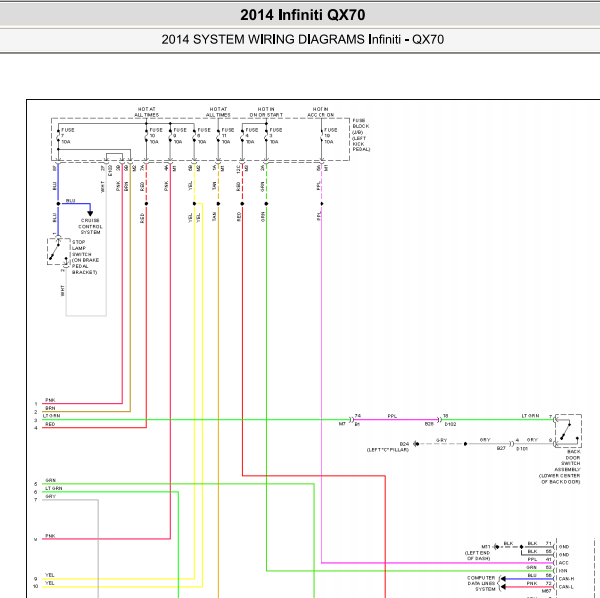The height and width of the screenshot is (598, 600).
Task: Click the splice dot on the yellow fuse 8 wire
Action: tap(194, 204)
